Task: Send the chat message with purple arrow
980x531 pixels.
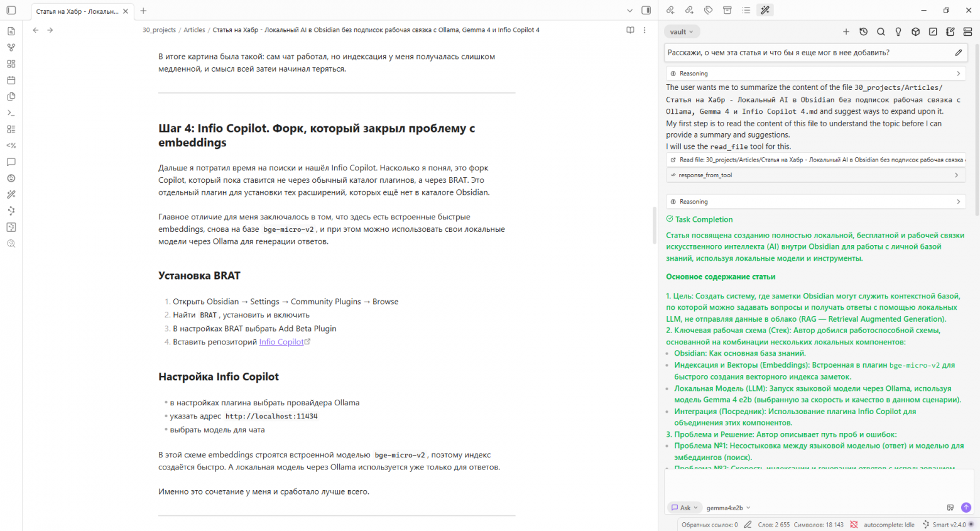Action: (x=966, y=508)
